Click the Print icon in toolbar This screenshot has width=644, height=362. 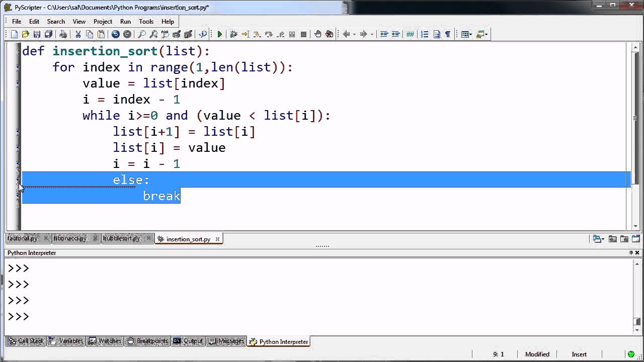point(63,34)
